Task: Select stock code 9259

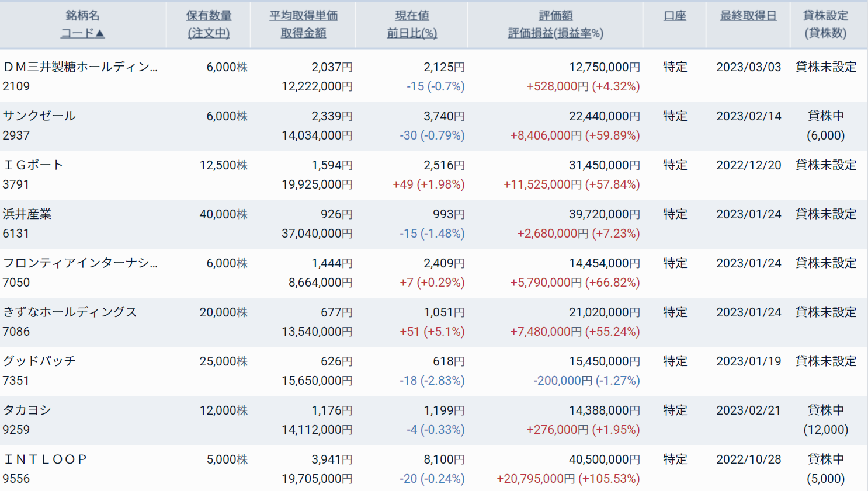Action: click(16, 430)
